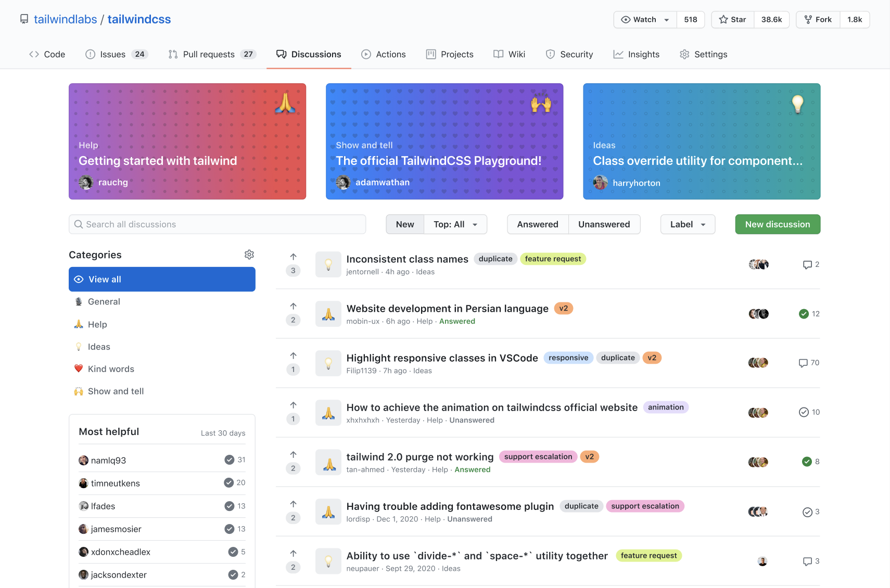Click the green answered checkmark on Persian language discussion
The width and height of the screenshot is (890, 588).
[x=804, y=314]
